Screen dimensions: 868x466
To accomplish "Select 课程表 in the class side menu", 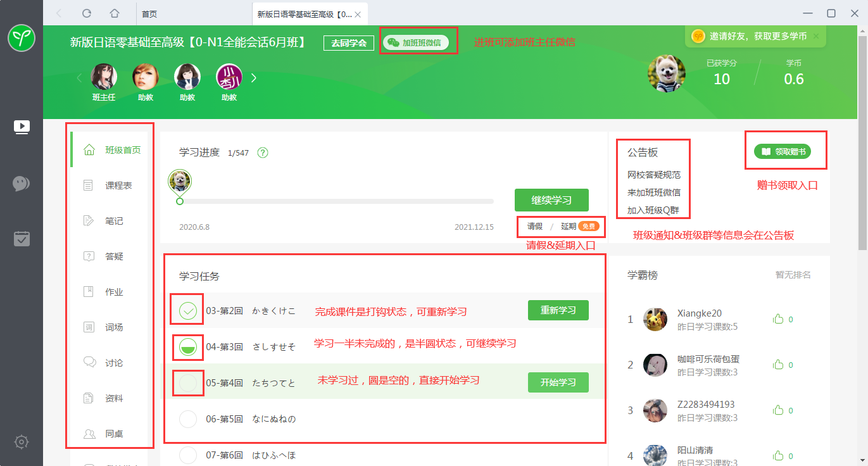I will pyautogui.click(x=118, y=186).
